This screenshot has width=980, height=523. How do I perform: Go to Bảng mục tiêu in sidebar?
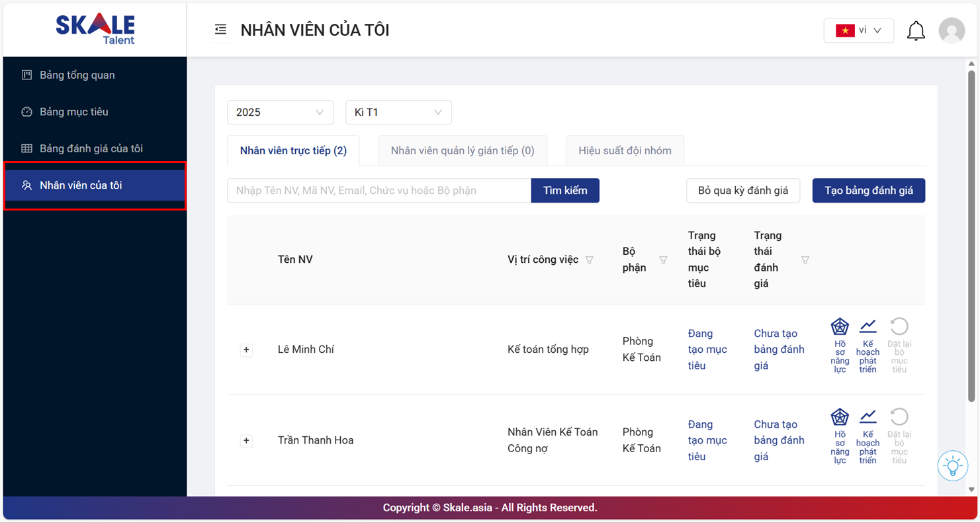[73, 112]
